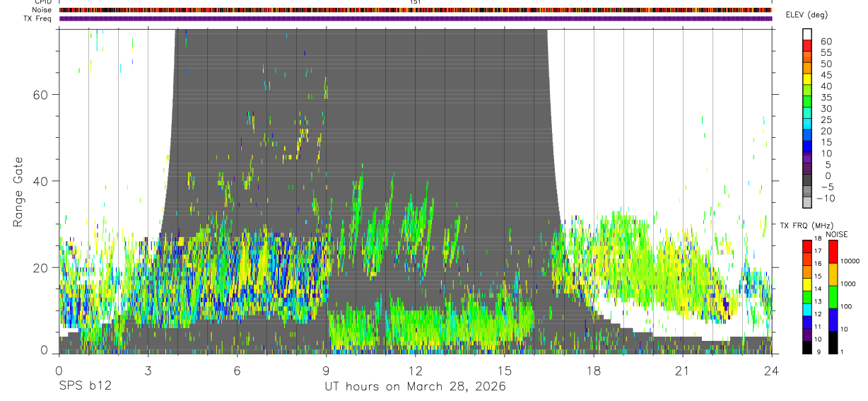Click the '30' value on ELEV scale
The image size is (868, 401).
tap(826, 109)
